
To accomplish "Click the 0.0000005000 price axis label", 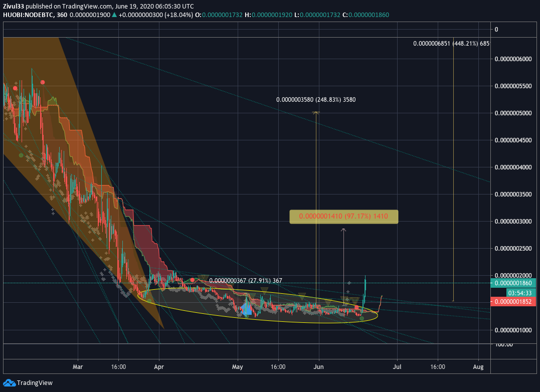I will 513,113.
